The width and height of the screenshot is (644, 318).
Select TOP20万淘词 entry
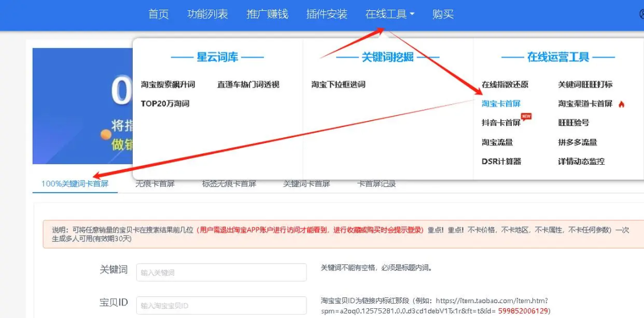click(x=165, y=104)
